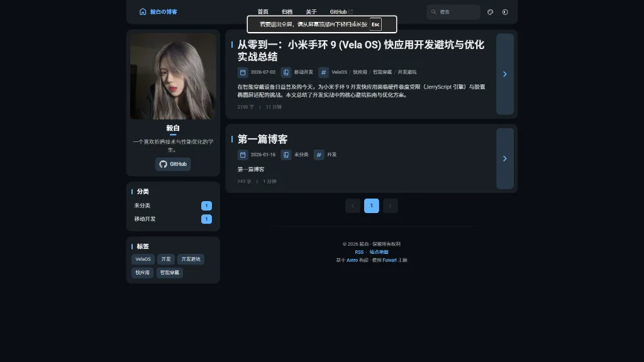Viewport: 644px width, 362px height.
Task: Open the 首页 nav item
Action: click(263, 12)
